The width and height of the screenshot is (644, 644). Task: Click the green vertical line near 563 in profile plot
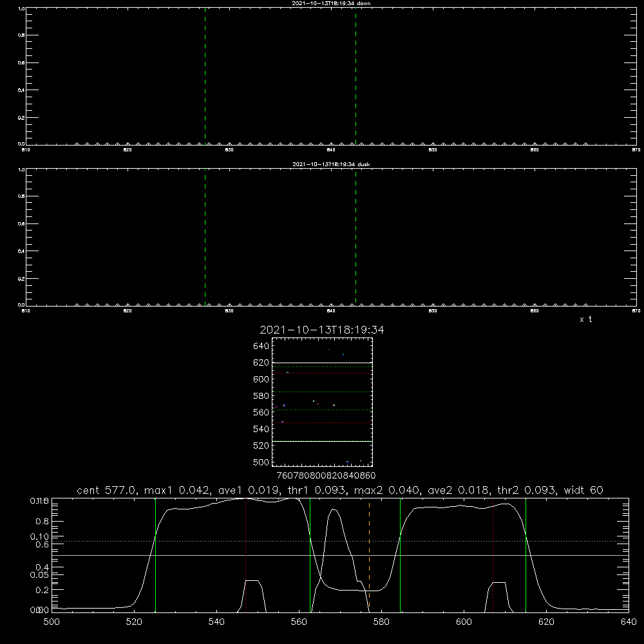pos(310,555)
